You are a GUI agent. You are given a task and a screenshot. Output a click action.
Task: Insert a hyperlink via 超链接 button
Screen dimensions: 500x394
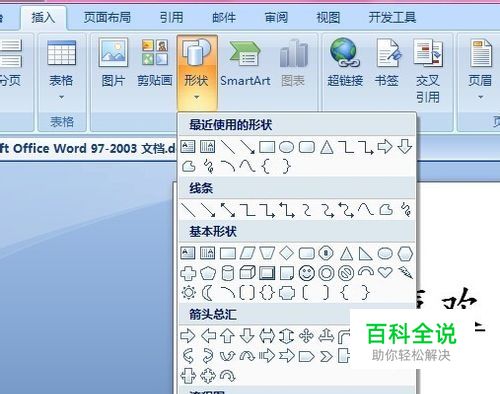345,63
